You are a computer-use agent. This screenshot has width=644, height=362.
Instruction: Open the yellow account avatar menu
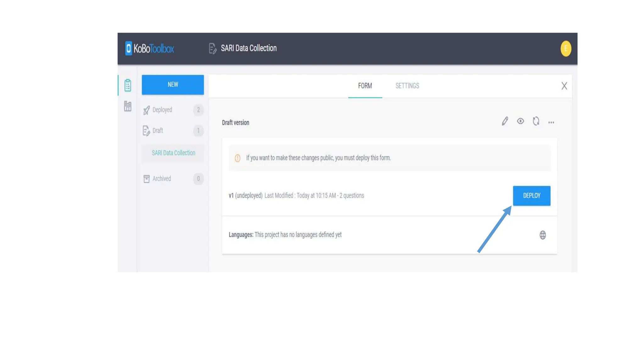pyautogui.click(x=566, y=49)
